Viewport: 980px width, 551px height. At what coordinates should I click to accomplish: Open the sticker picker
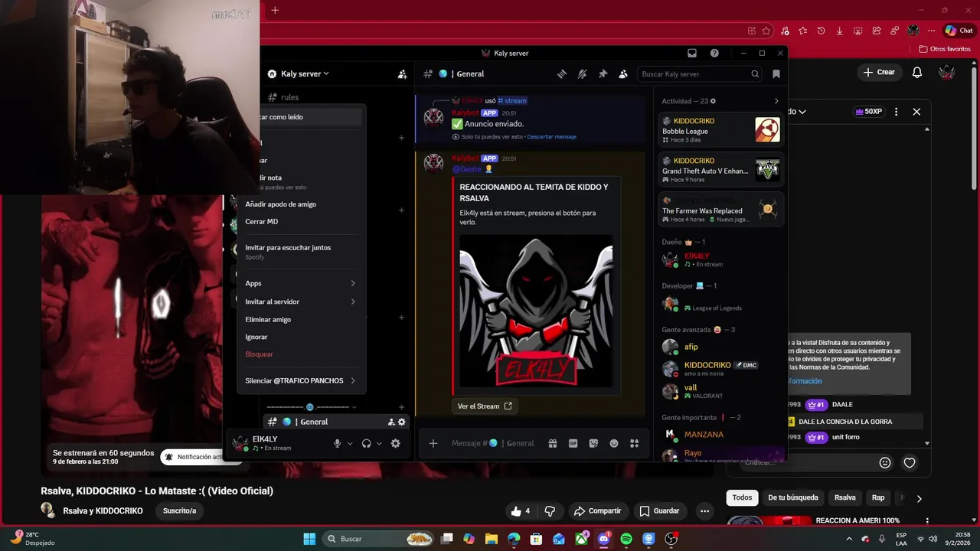pos(593,443)
